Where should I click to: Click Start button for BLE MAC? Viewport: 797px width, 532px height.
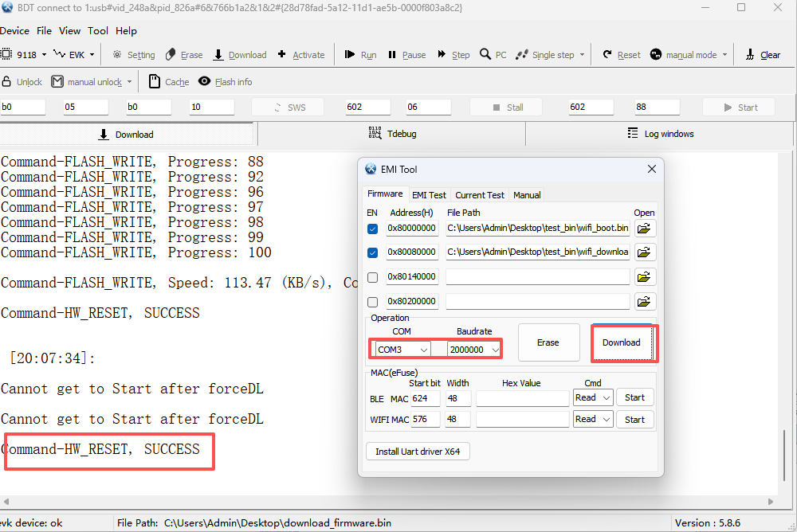click(x=634, y=398)
